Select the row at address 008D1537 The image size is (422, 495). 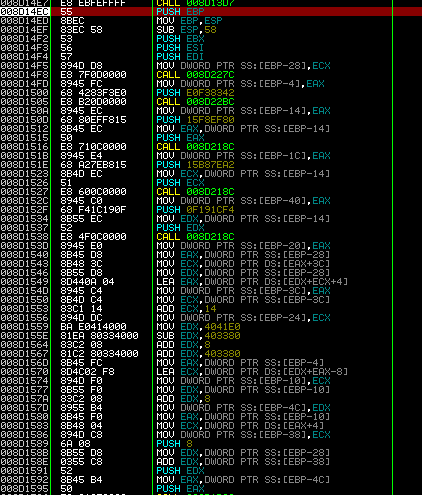coord(211,228)
